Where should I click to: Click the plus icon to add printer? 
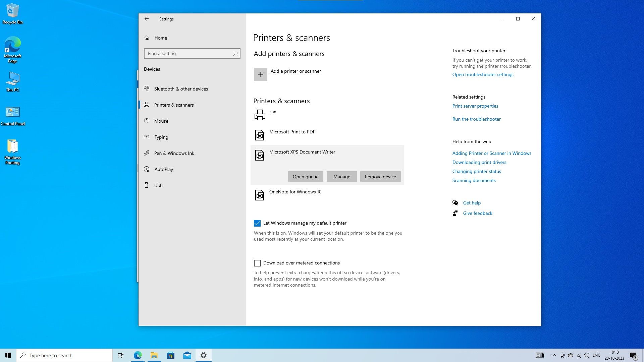pyautogui.click(x=260, y=74)
